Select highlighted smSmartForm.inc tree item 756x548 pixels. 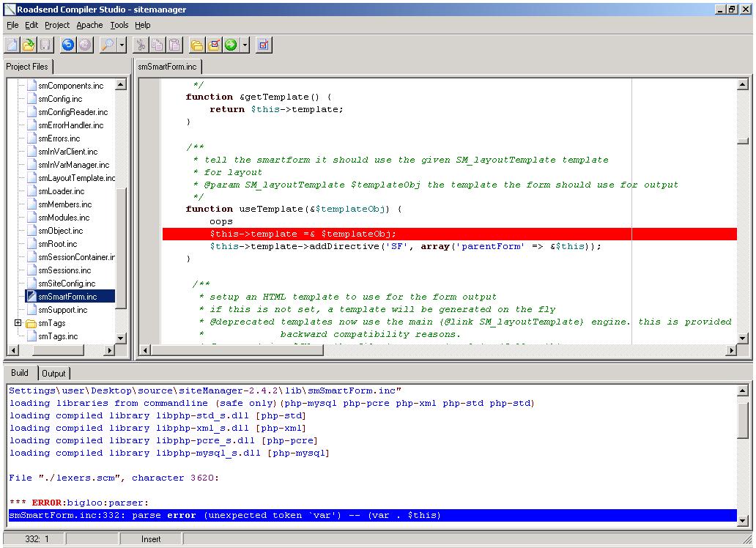[x=70, y=297]
